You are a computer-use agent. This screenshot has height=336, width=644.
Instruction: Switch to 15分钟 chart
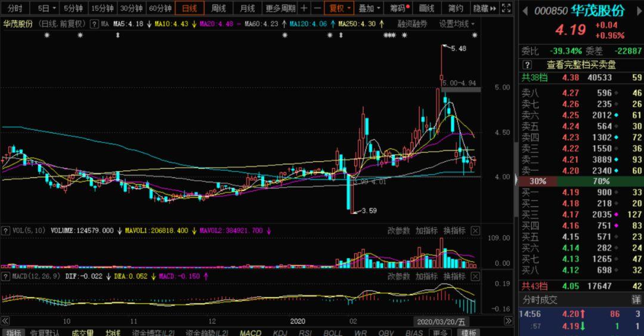pyautogui.click(x=103, y=8)
